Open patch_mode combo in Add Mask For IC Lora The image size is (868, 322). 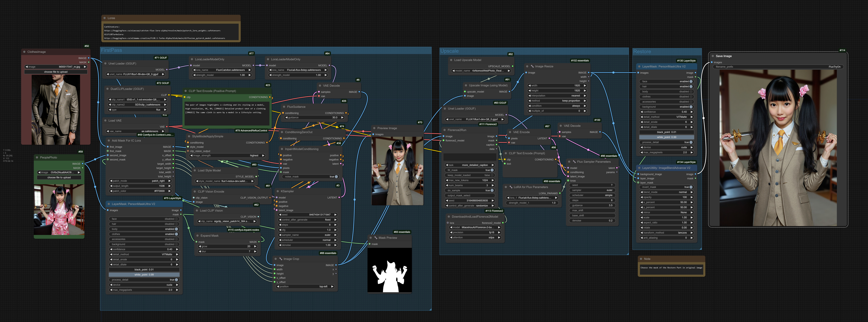(140, 181)
